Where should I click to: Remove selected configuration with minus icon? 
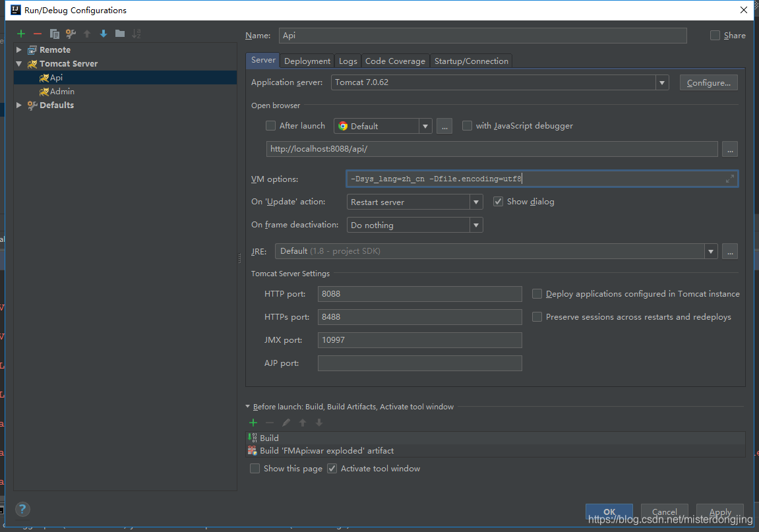(x=38, y=34)
